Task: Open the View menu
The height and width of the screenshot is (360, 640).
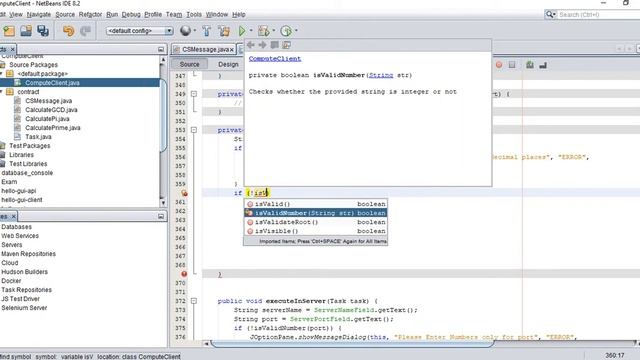Action: pyautogui.click(x=16, y=14)
